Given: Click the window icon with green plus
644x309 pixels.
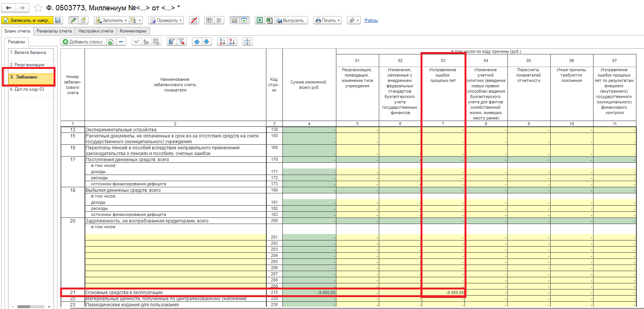Looking at the screenshot, I should click(x=244, y=20).
